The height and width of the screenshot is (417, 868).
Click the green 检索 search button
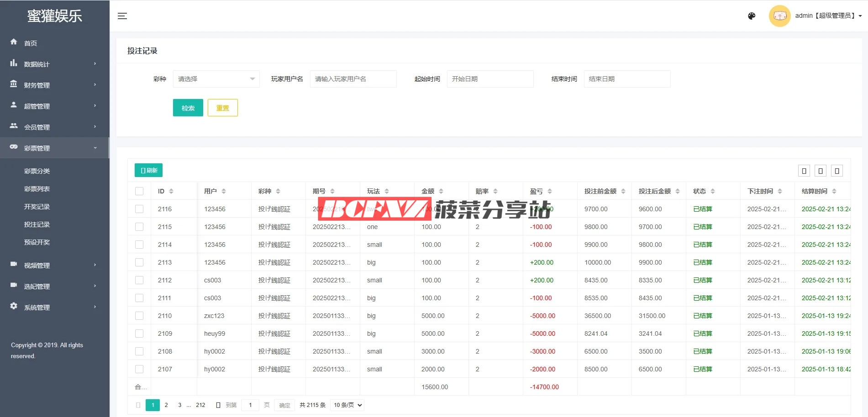[188, 108]
